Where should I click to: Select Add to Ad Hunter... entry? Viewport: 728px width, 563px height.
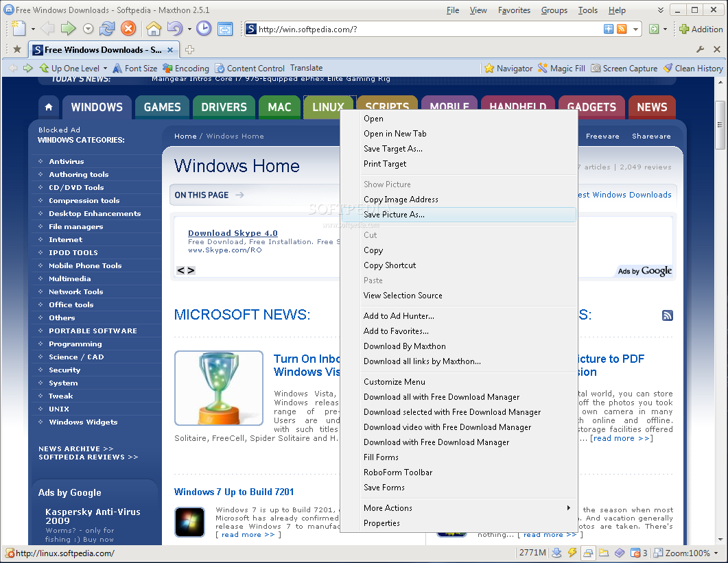(x=459, y=316)
